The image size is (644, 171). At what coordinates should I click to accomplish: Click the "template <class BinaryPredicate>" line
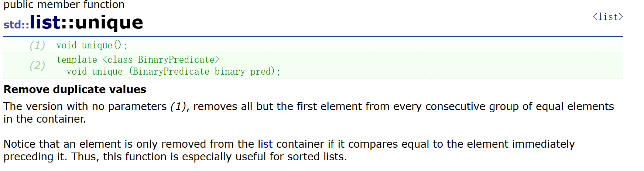138,60
